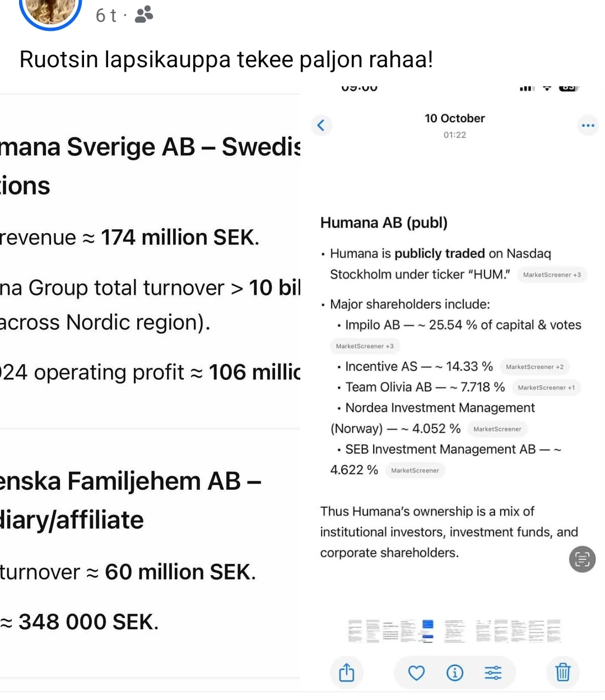605x700 pixels.
Task: Tap the 10 October date header
Action: (454, 118)
